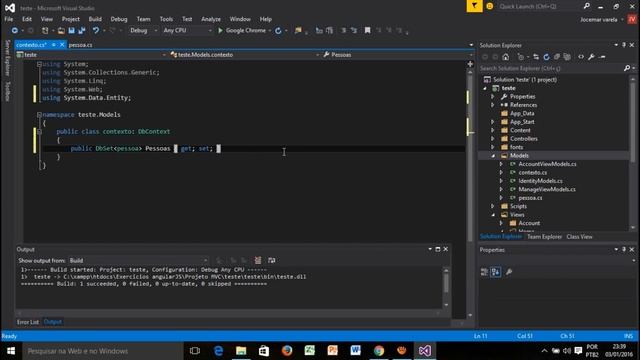The height and width of the screenshot is (360, 640).
Task: Refresh the Solution Explorer
Action: (x=546, y=57)
